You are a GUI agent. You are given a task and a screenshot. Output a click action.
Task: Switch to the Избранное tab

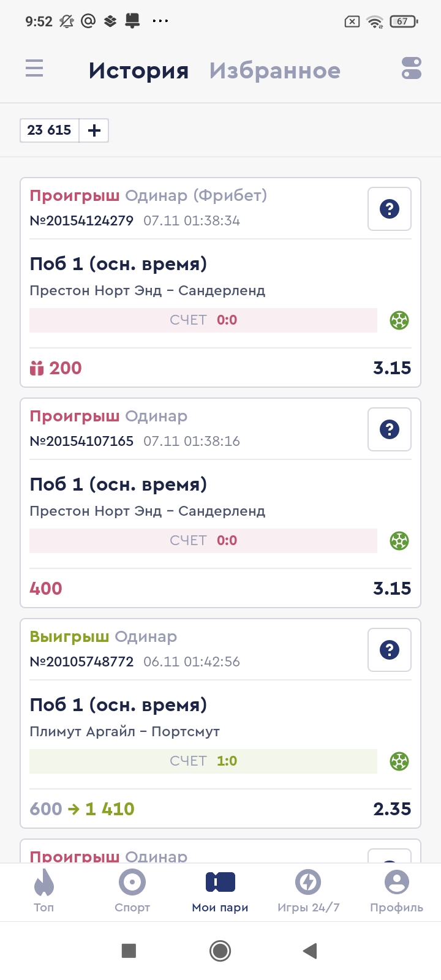coord(274,71)
